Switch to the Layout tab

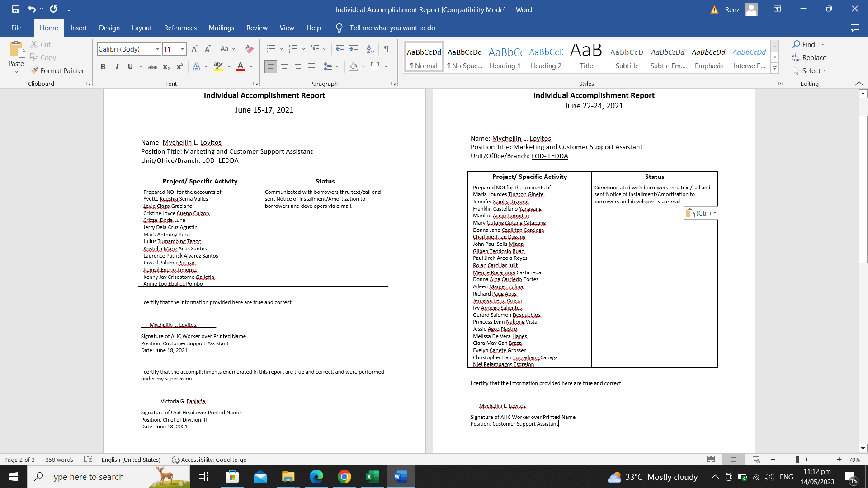142,28
